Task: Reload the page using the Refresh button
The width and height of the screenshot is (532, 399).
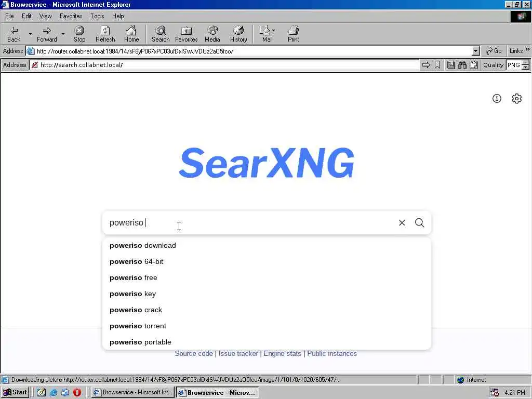Action: click(x=105, y=34)
